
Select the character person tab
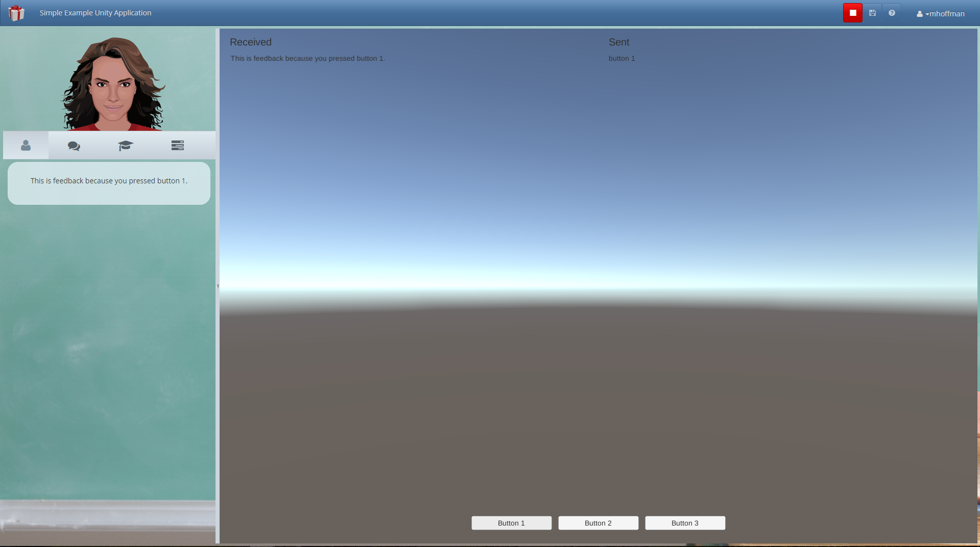pyautogui.click(x=26, y=146)
